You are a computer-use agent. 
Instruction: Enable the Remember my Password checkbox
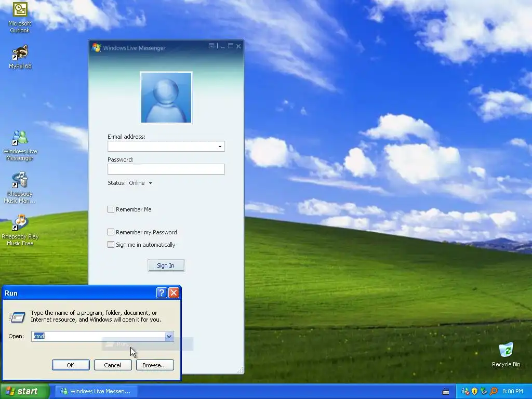click(x=111, y=232)
